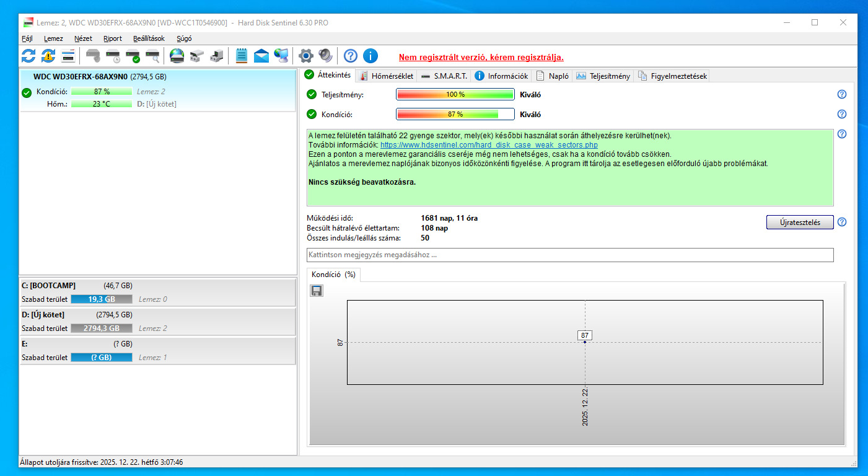Click the Kondíció 87 % bar in overview

click(x=455, y=114)
